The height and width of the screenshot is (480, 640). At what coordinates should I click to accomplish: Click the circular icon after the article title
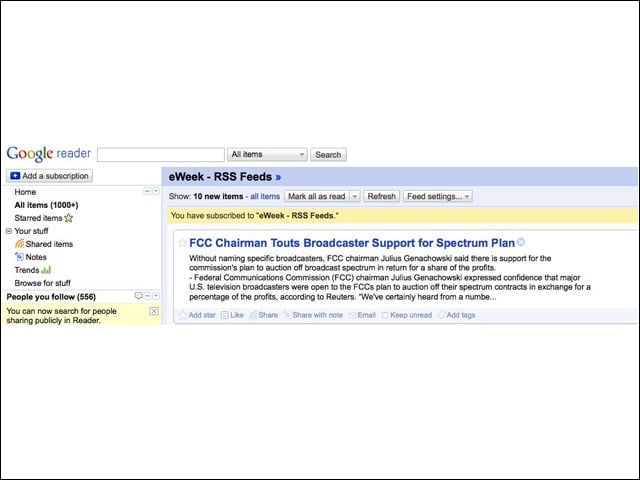click(521, 242)
